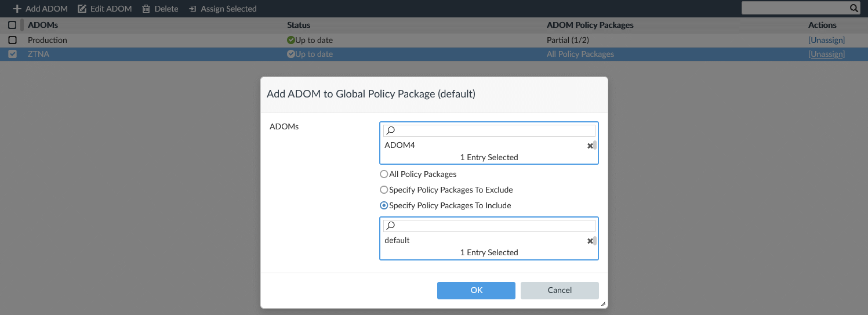Image resolution: width=868 pixels, height=315 pixels.
Task: Check the Production row checkbox
Action: (12, 40)
